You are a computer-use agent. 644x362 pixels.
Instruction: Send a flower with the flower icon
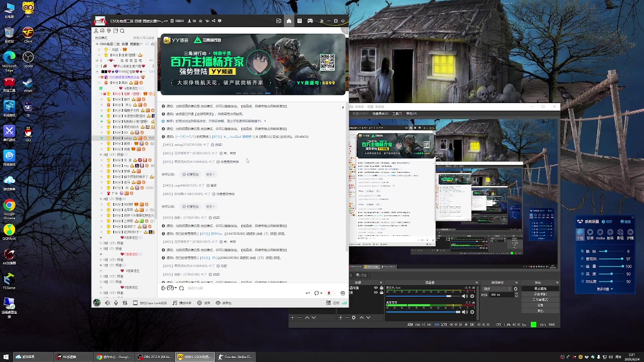(x=329, y=293)
